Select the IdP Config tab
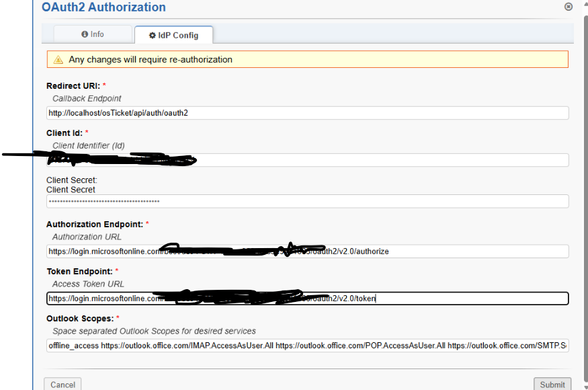The image size is (588, 390). click(x=174, y=35)
